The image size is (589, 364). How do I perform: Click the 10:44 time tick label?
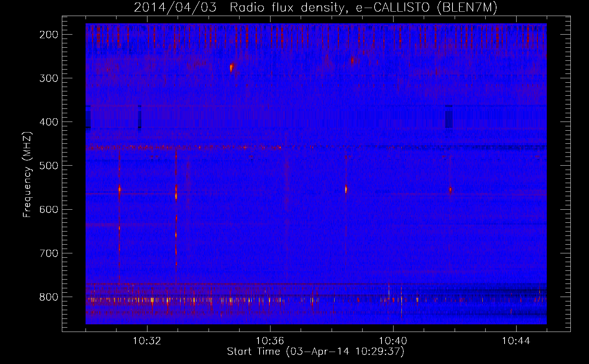(x=516, y=341)
